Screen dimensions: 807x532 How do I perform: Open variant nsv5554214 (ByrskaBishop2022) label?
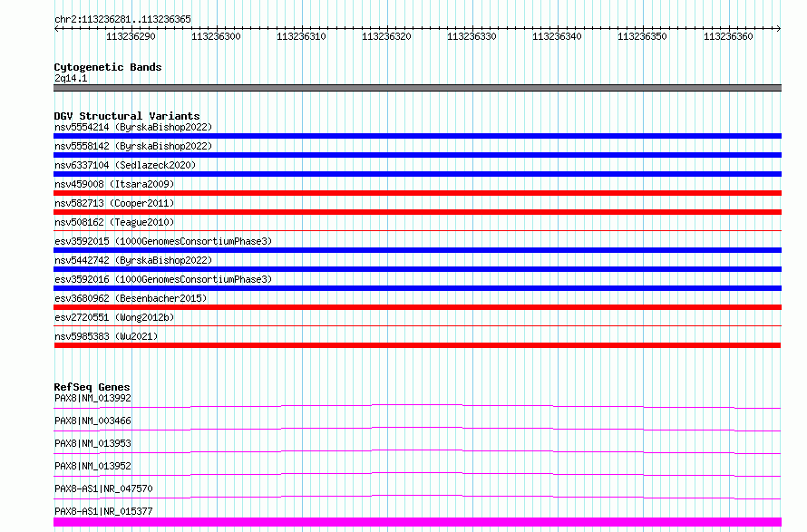133,127
